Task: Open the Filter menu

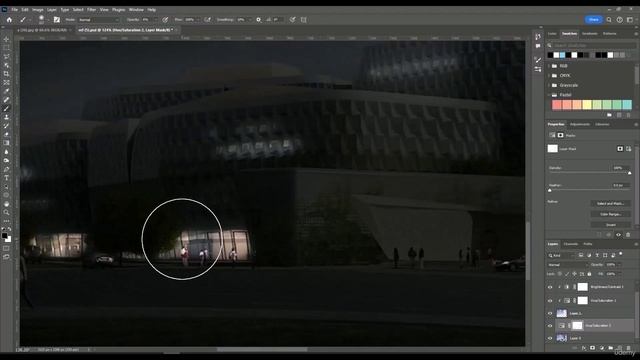Action: pyautogui.click(x=91, y=9)
